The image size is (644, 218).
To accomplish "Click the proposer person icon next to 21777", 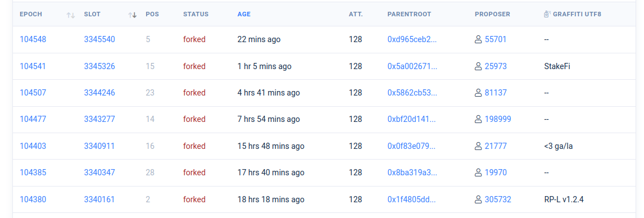I will pos(478,146).
